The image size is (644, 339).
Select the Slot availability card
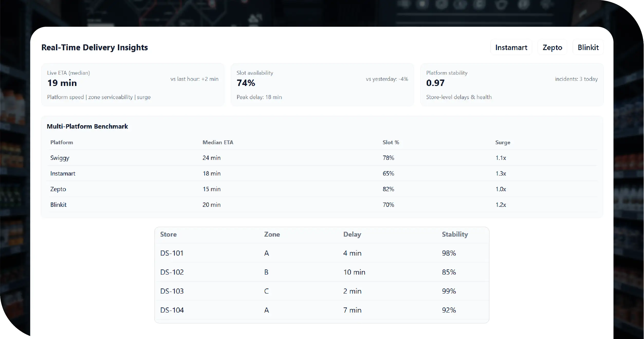pyautogui.click(x=322, y=85)
